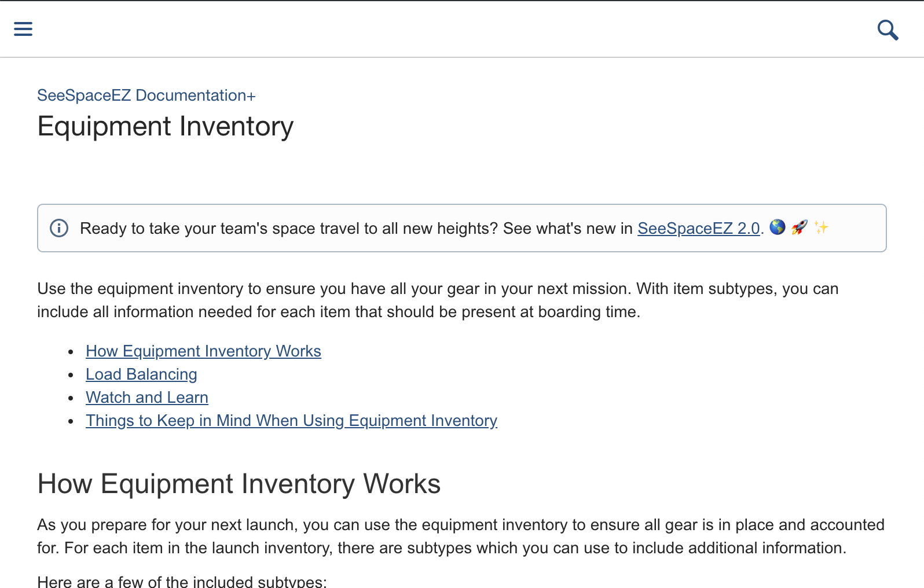Click the globe emoji in the banner
Viewport: 924px width, 588px height.
pyautogui.click(x=777, y=227)
